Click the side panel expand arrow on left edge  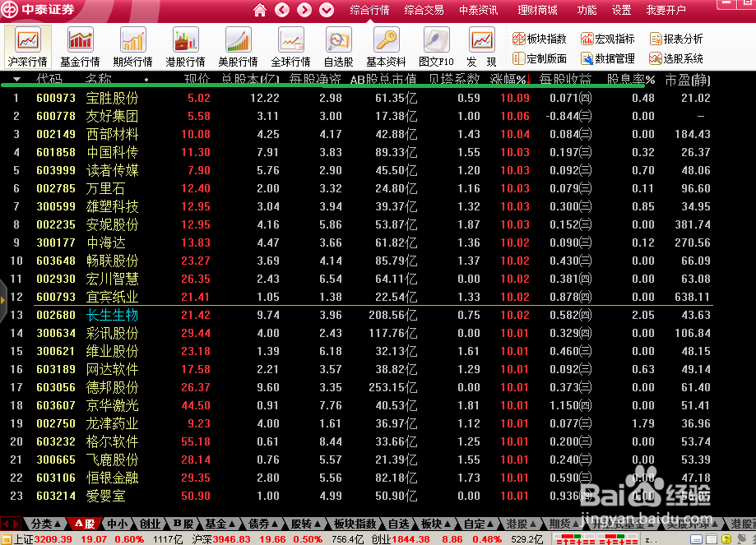[3, 300]
